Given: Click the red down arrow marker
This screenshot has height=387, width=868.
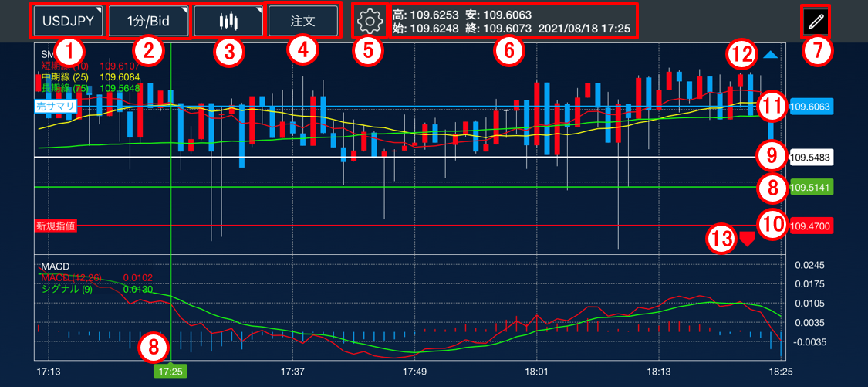Looking at the screenshot, I should [x=747, y=239].
